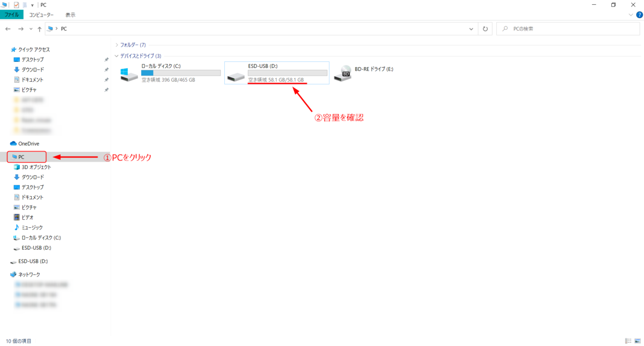Go forward with the right arrow button
Screen dimensions: 644x346
pyautogui.click(x=21, y=28)
